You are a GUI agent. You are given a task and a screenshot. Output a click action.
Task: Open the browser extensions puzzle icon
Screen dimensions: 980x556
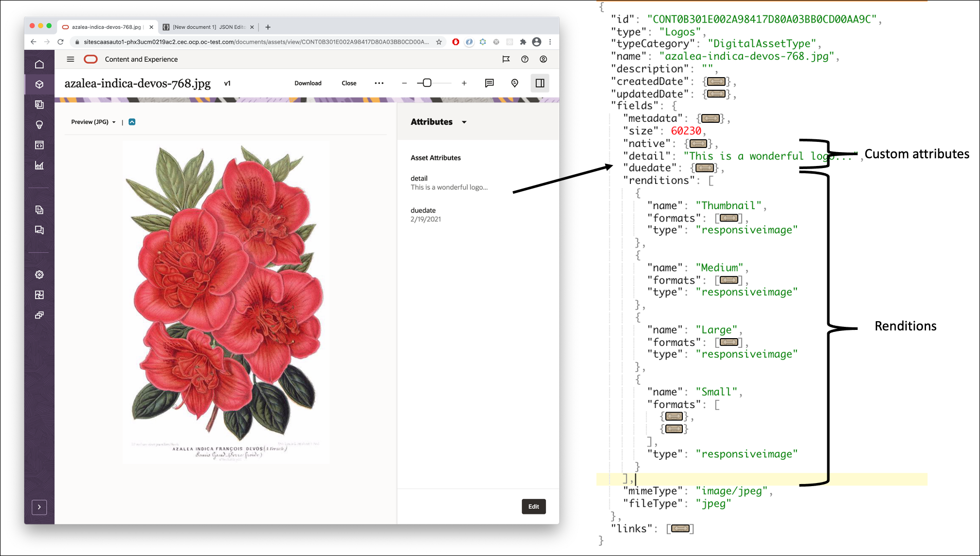click(x=523, y=42)
